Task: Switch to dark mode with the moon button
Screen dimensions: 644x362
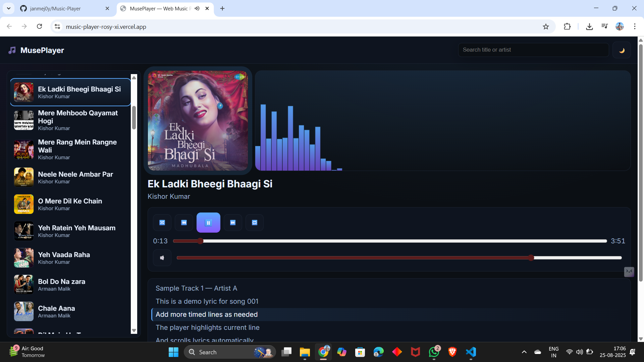Action: (621, 50)
